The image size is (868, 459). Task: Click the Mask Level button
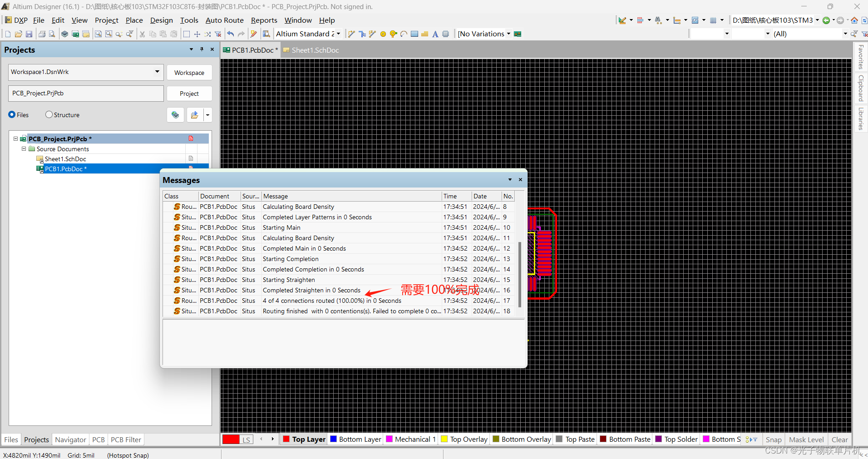pos(806,439)
